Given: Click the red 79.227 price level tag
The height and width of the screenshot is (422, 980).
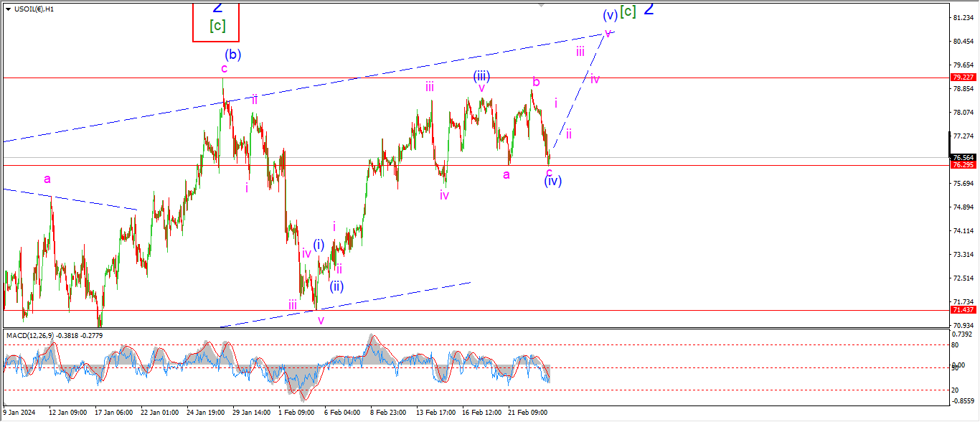Looking at the screenshot, I should (961, 78).
